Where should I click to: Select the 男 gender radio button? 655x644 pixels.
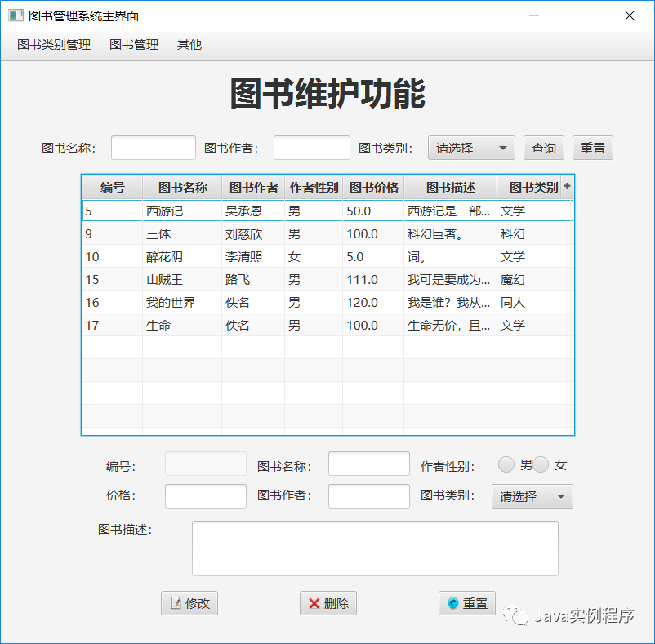click(x=506, y=464)
